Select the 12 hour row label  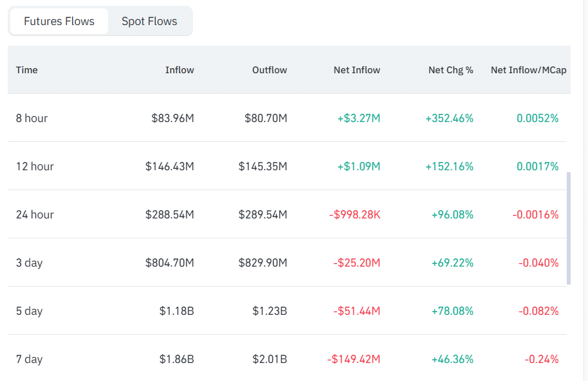pyautogui.click(x=35, y=166)
